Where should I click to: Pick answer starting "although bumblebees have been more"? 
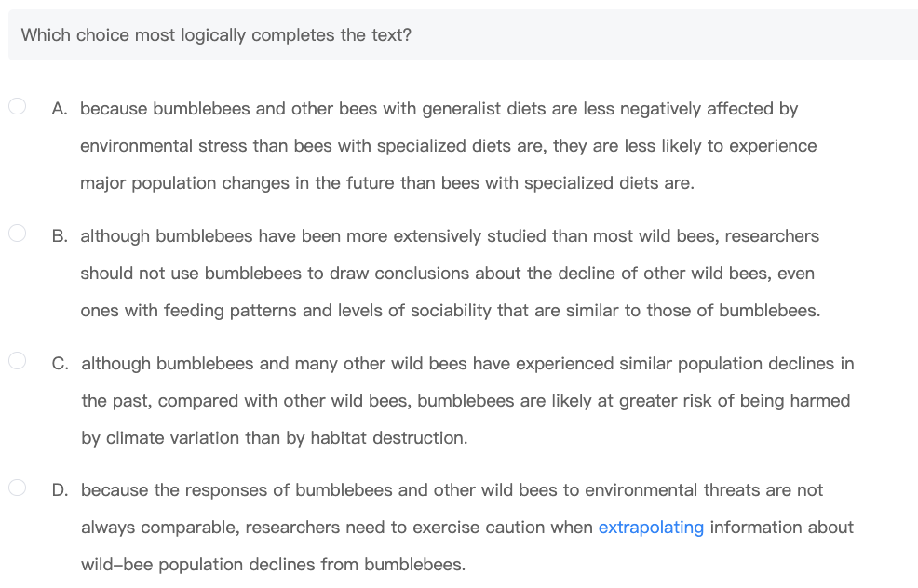coord(450,236)
